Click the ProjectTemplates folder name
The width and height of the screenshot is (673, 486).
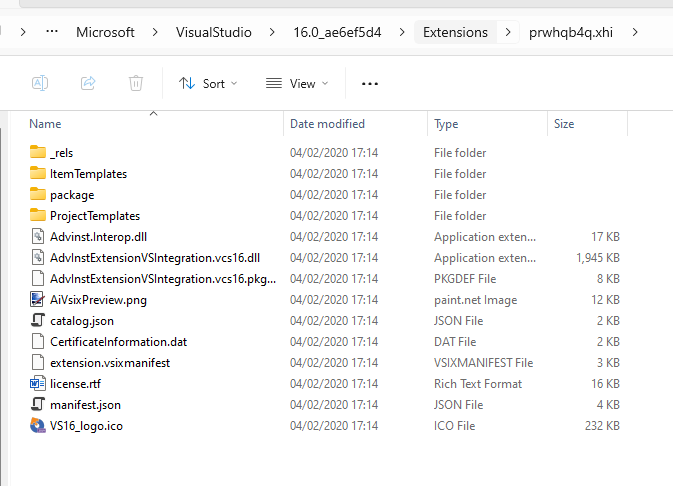[95, 216]
